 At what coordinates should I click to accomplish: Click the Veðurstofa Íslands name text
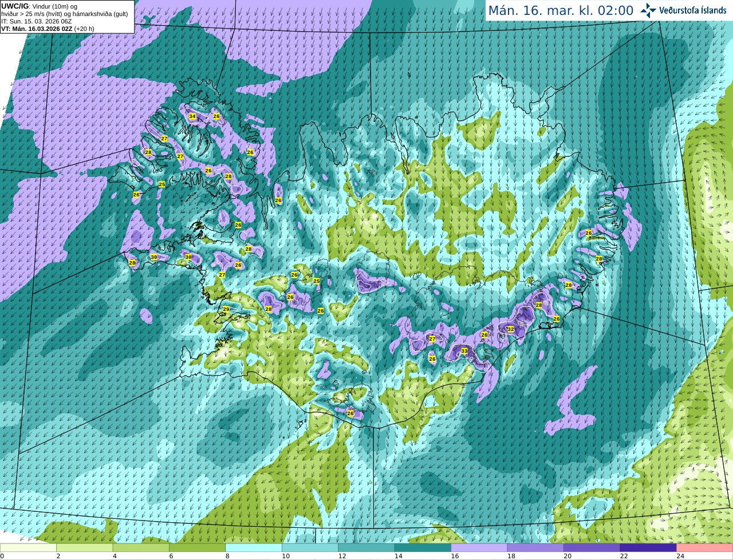pyautogui.click(x=693, y=10)
